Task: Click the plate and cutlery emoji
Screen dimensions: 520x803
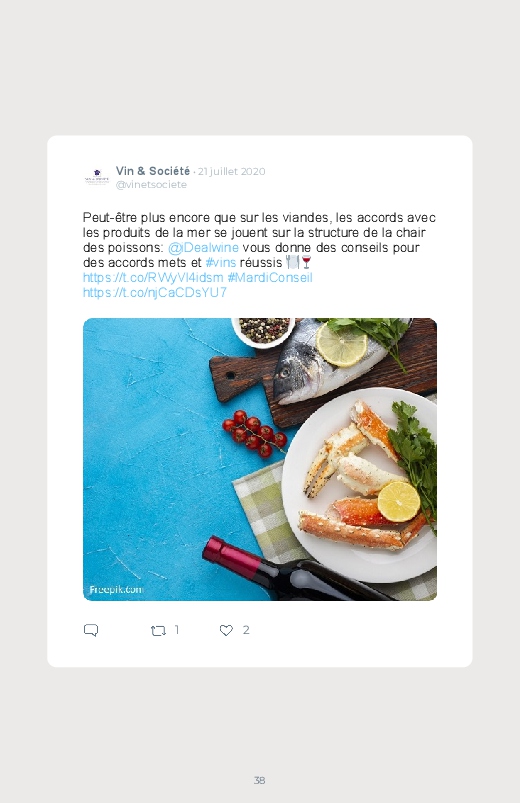Action: tap(293, 262)
